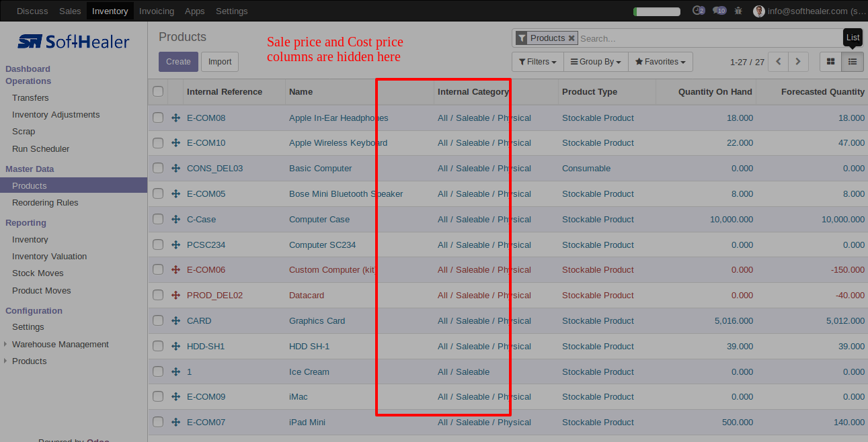Go to next page arrow
868x442 pixels.
pos(798,62)
